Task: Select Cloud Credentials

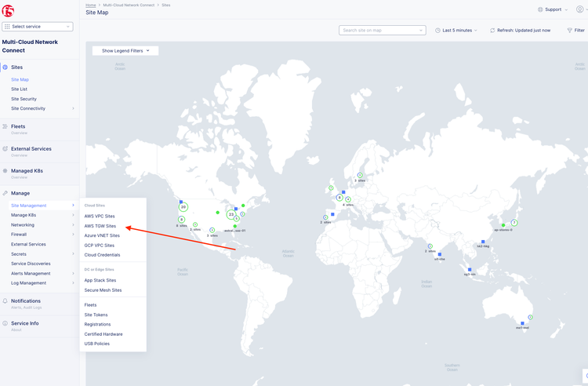Action: tap(103, 255)
